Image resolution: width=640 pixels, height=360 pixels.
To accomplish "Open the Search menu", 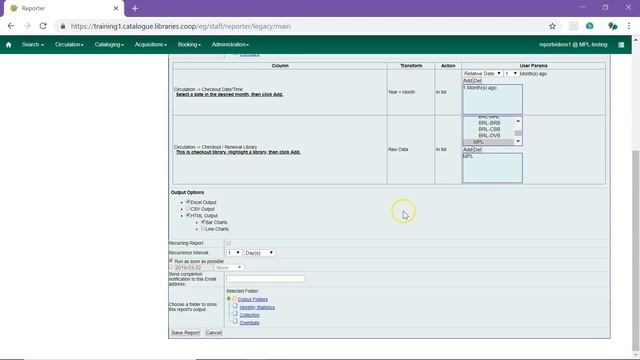I will pyautogui.click(x=33, y=44).
